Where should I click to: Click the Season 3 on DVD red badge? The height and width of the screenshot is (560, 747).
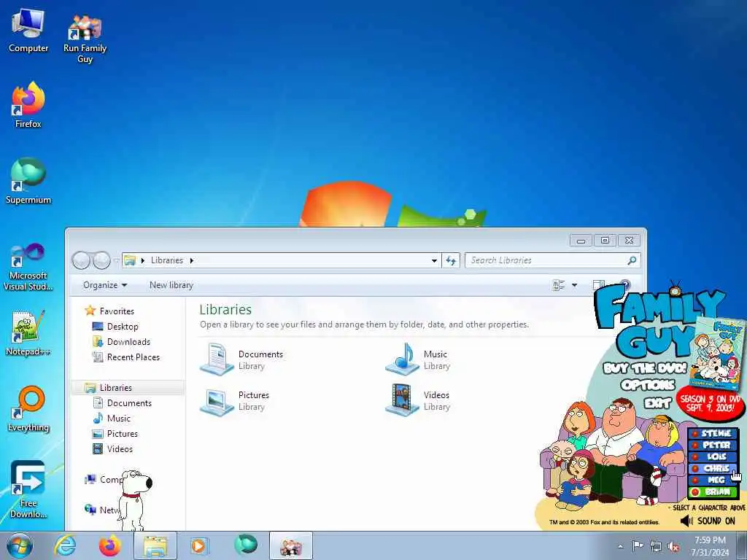[x=710, y=402]
